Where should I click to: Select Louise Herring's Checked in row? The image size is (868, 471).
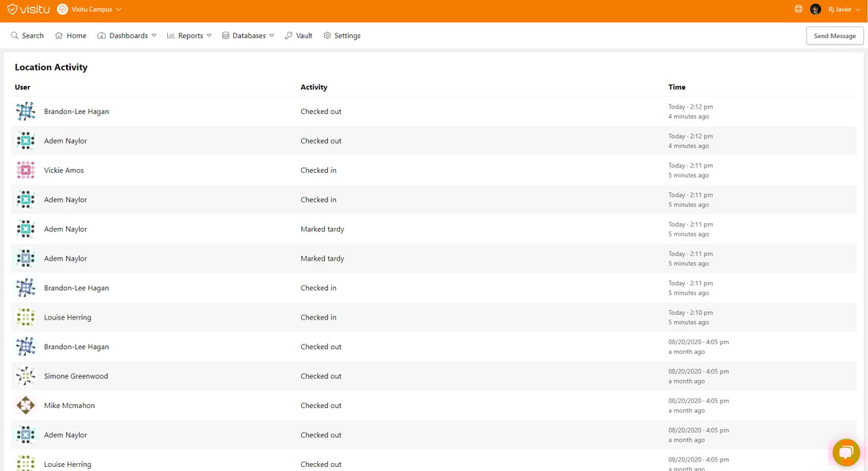[319, 317]
